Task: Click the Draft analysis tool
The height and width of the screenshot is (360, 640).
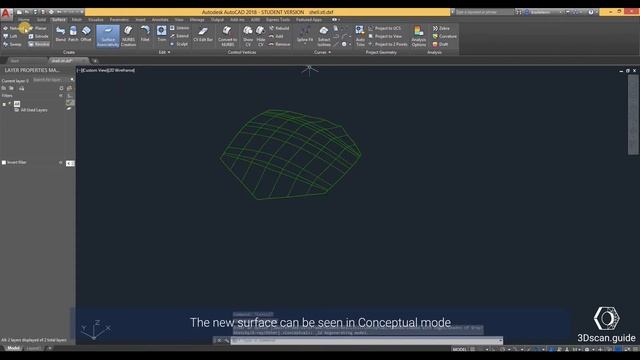Action: 440,44
